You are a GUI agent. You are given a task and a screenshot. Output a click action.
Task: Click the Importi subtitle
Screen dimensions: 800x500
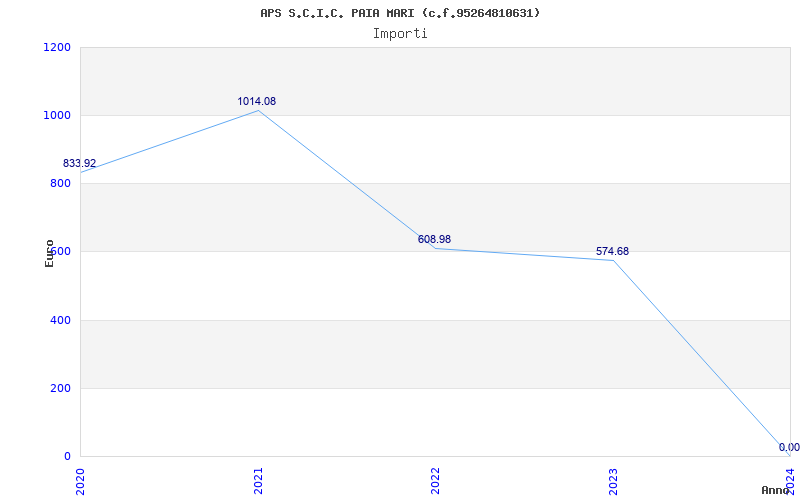[x=400, y=33]
